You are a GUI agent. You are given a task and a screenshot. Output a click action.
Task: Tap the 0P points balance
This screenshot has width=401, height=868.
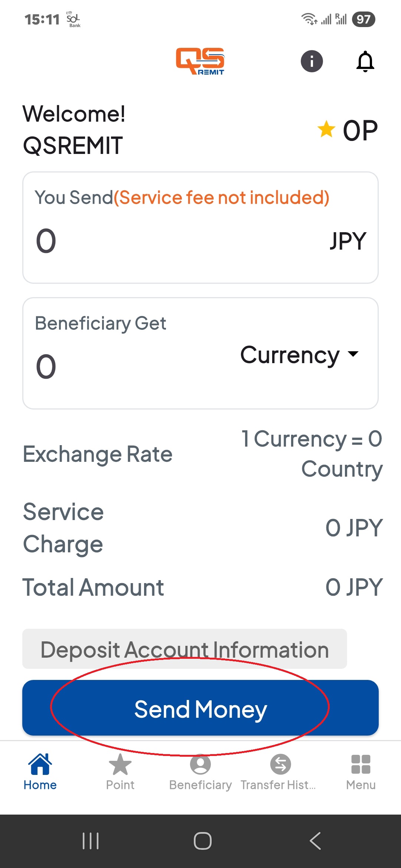click(x=360, y=131)
